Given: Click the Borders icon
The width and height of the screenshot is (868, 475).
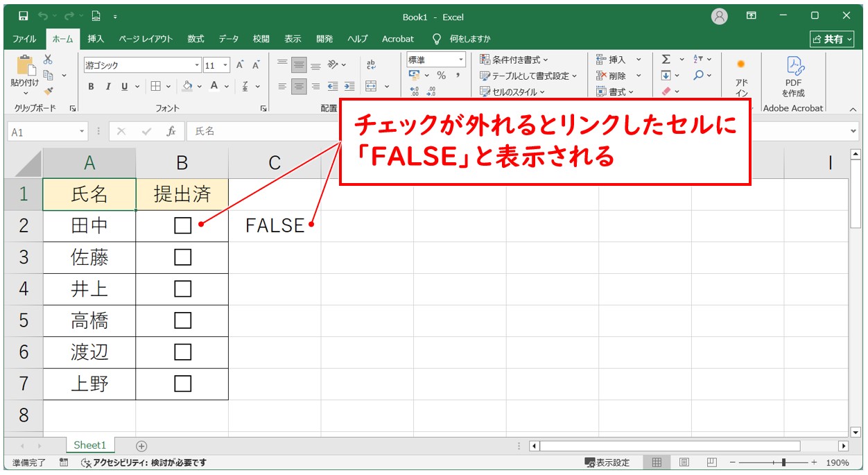Looking at the screenshot, I should tap(156, 87).
